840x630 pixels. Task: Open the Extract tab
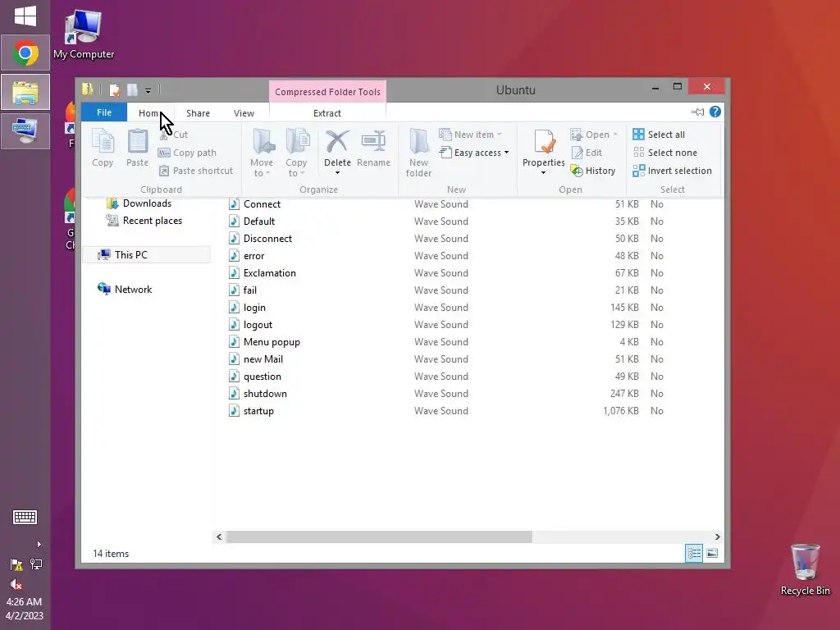point(326,113)
